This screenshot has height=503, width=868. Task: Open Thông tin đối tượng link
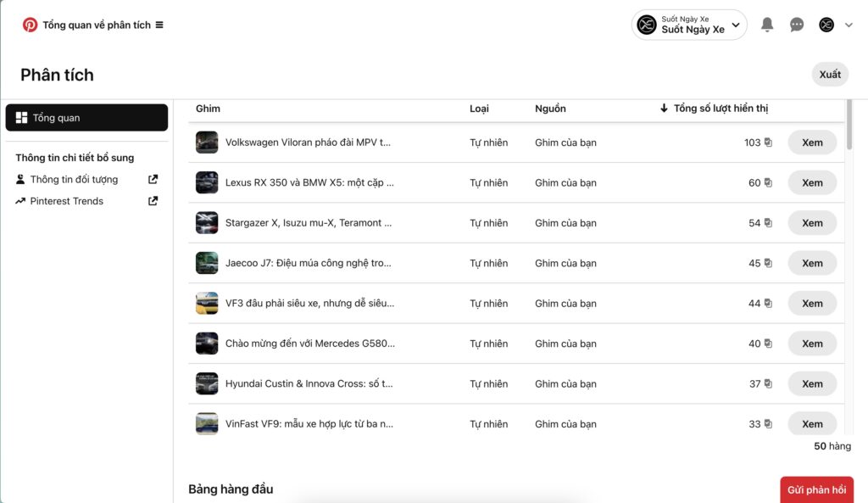coord(75,180)
